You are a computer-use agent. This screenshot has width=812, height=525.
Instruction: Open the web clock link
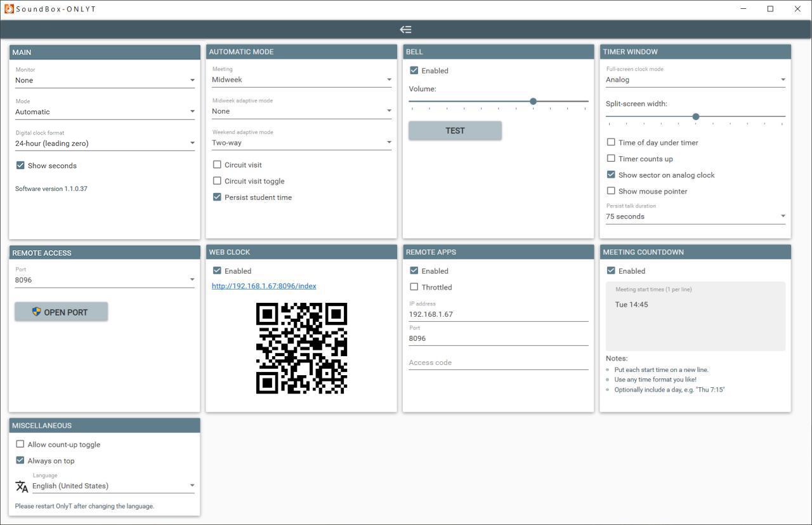(x=263, y=286)
